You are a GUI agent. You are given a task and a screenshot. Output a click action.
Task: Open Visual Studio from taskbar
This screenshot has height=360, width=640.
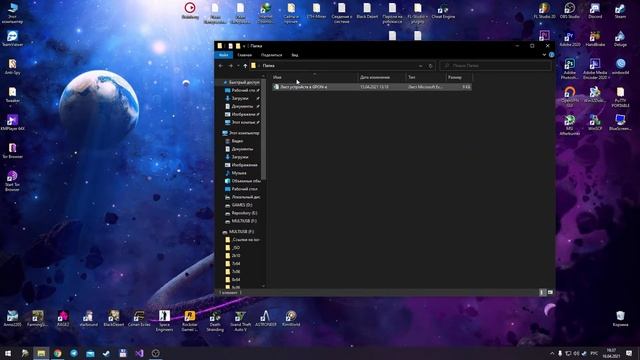tap(139, 353)
